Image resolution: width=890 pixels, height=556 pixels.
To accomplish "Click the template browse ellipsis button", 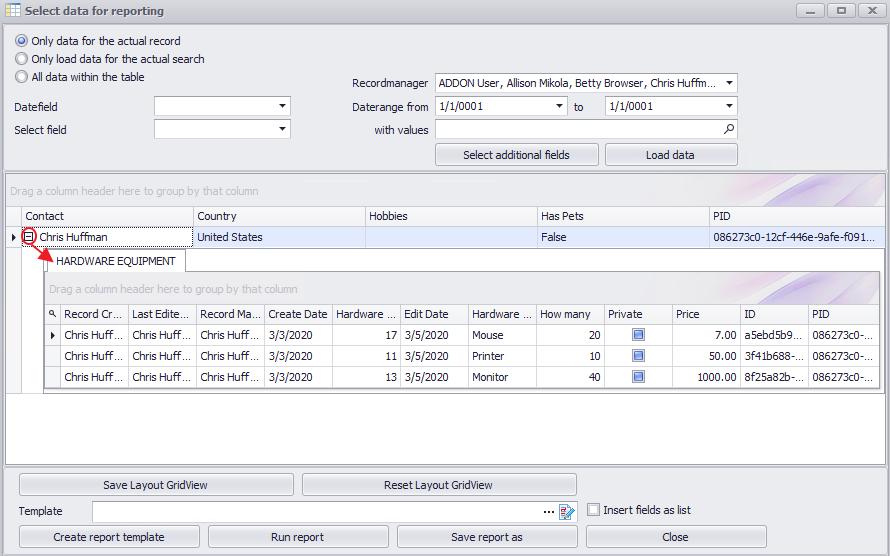I will click(548, 511).
